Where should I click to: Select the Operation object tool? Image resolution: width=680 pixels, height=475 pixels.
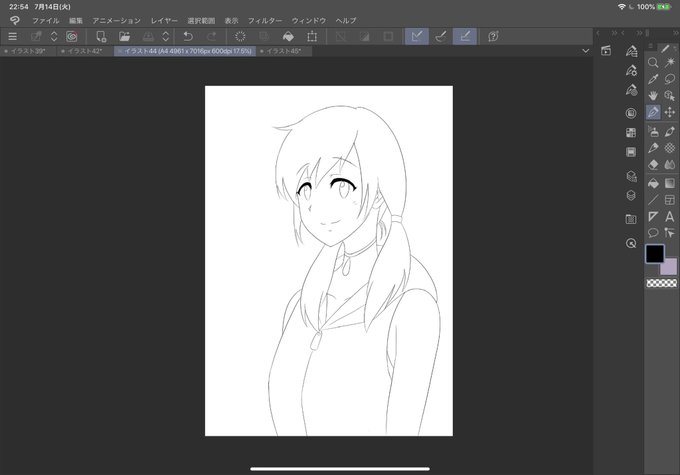pyautogui.click(x=670, y=95)
